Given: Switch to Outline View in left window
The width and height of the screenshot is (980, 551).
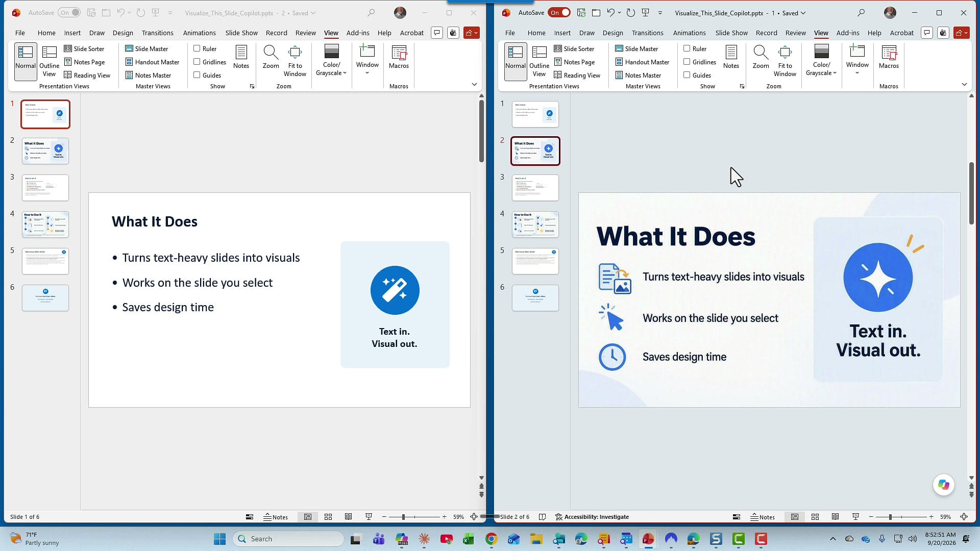Looking at the screenshot, I should tap(49, 62).
